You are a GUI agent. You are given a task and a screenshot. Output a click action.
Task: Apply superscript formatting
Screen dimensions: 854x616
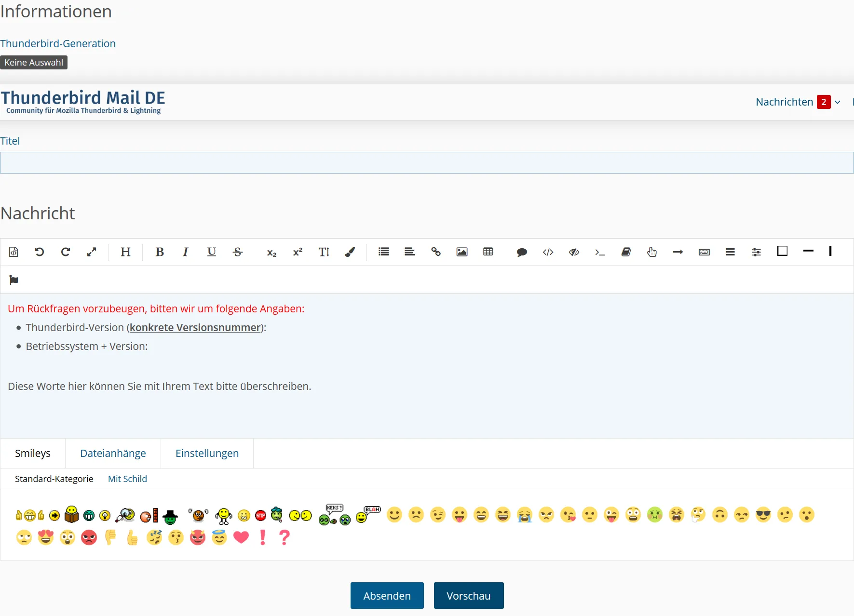[x=298, y=252]
